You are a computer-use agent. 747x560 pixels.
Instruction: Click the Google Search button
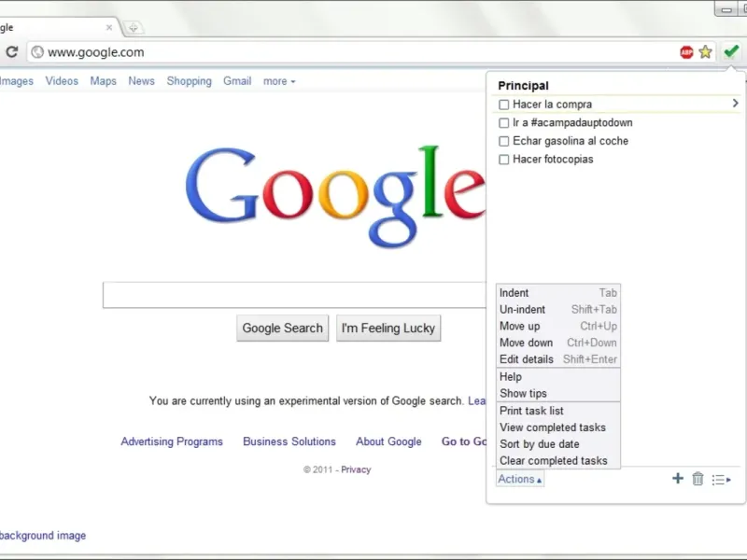coord(283,329)
